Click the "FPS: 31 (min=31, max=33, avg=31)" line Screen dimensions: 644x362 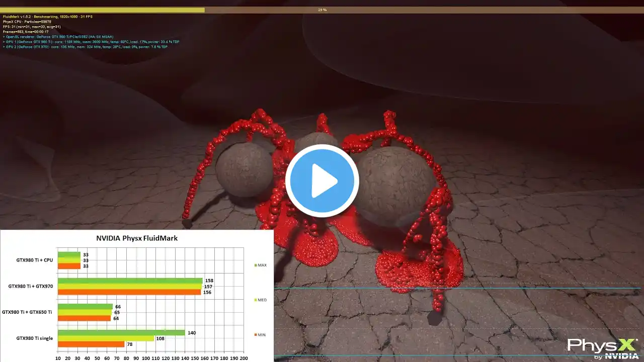coord(32,27)
